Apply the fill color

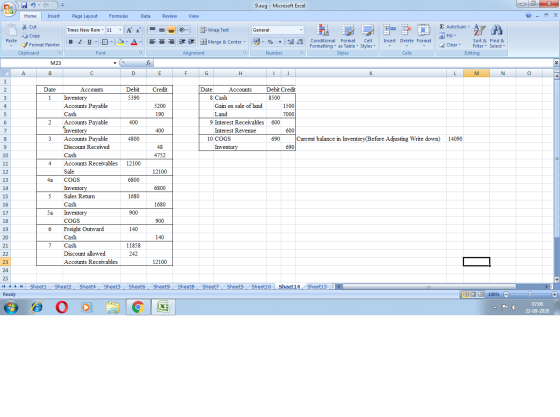(x=121, y=42)
